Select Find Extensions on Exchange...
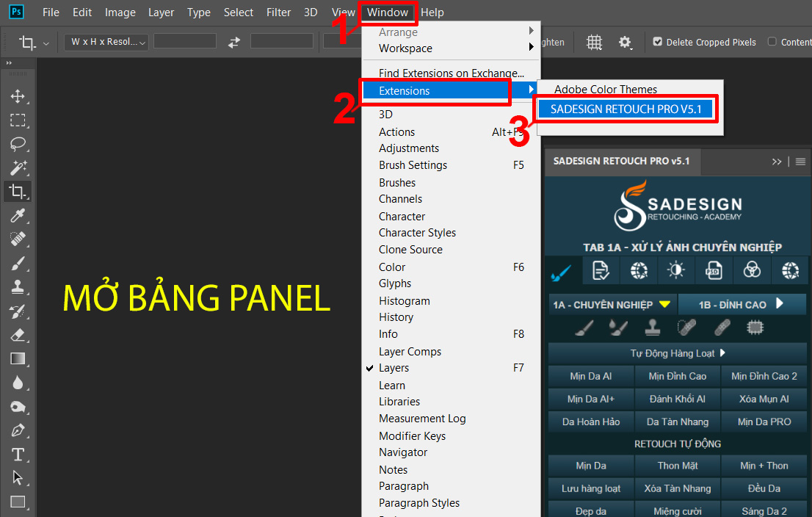This screenshot has height=517, width=812. coord(451,73)
